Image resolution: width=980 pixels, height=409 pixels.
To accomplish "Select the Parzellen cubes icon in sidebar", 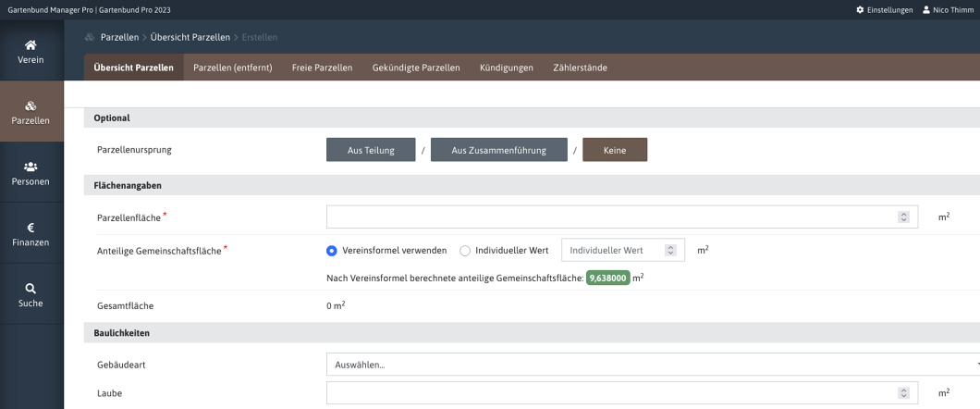I will tap(31, 105).
